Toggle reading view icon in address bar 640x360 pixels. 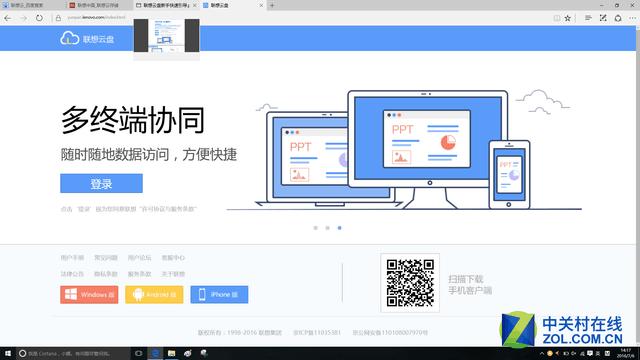coord(557,18)
